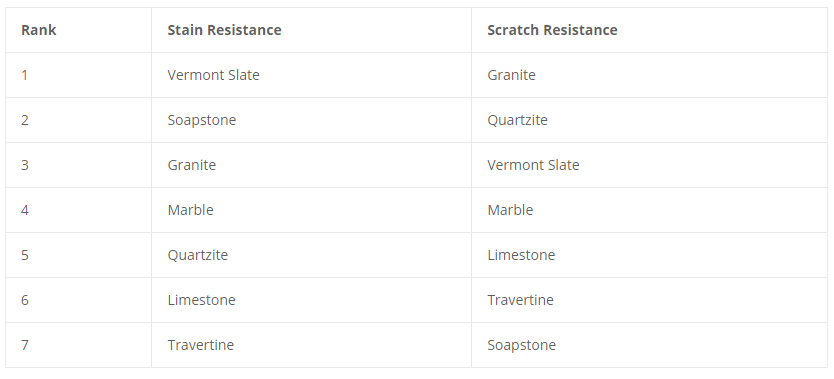Image resolution: width=834 pixels, height=379 pixels.
Task: Select Granite in rank 1 Scratch Resistance
Action: pyautogui.click(x=511, y=75)
